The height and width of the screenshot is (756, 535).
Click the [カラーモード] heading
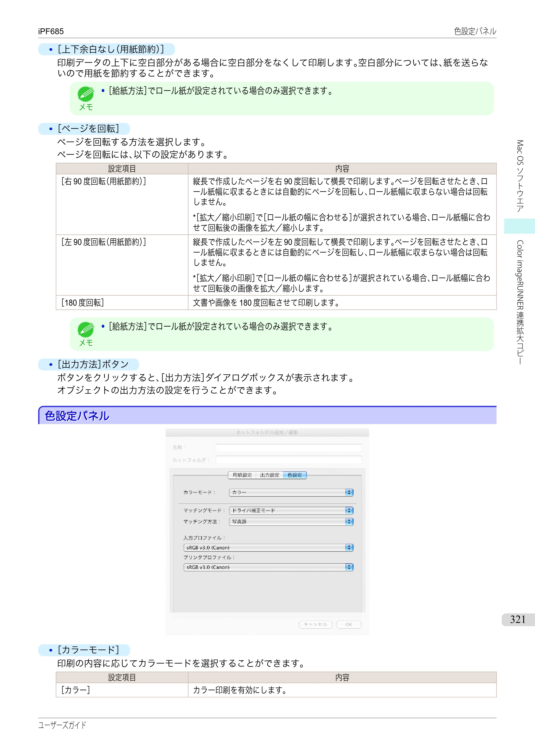point(88,650)
